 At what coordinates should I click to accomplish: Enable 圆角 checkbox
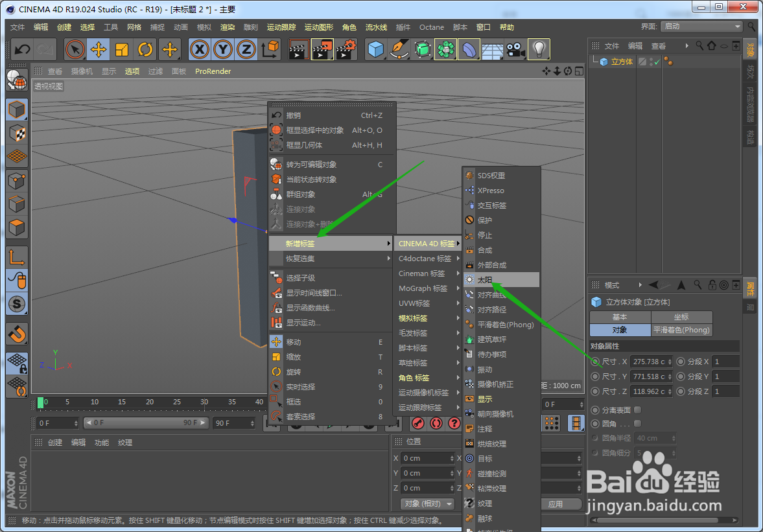tap(637, 423)
